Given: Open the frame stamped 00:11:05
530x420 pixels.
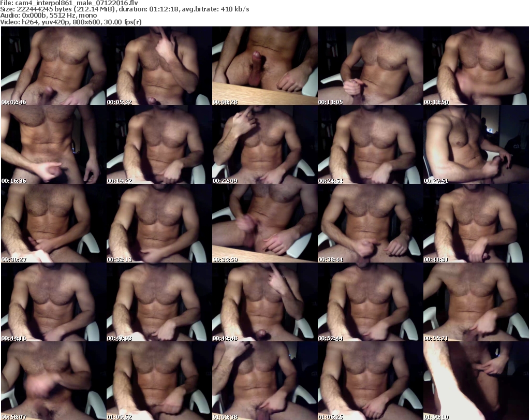Looking at the screenshot, I should 371,66.
